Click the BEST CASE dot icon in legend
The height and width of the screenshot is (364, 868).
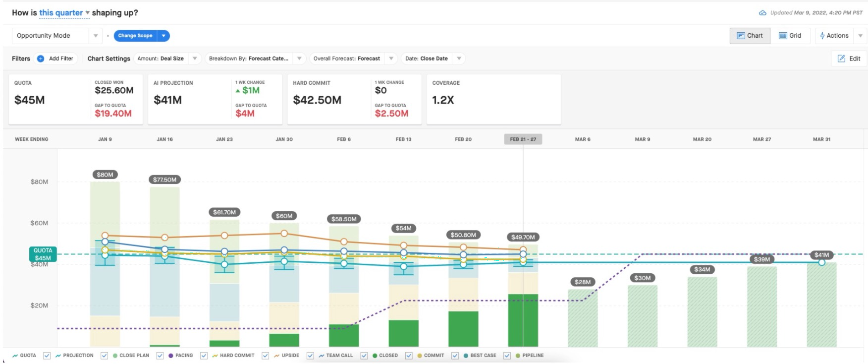(466, 356)
